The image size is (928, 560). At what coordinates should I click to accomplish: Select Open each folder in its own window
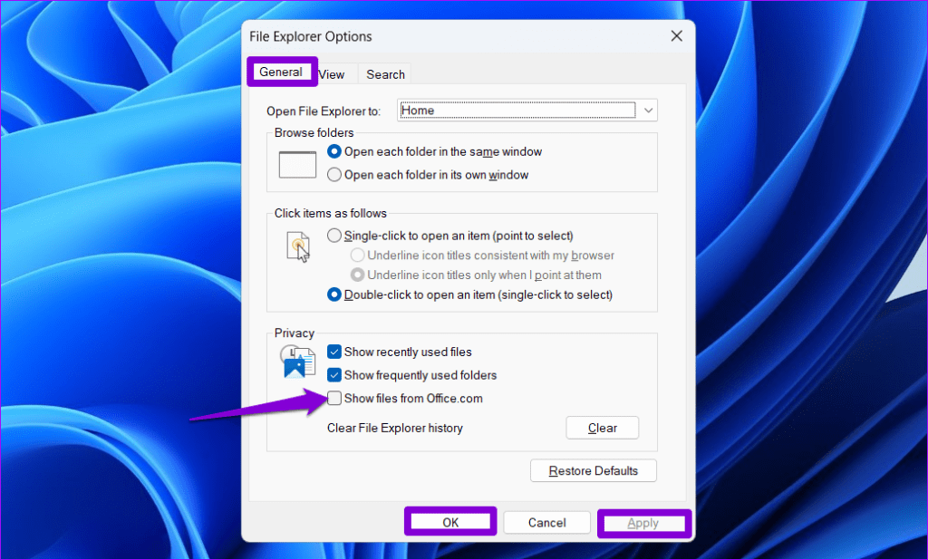click(x=334, y=175)
